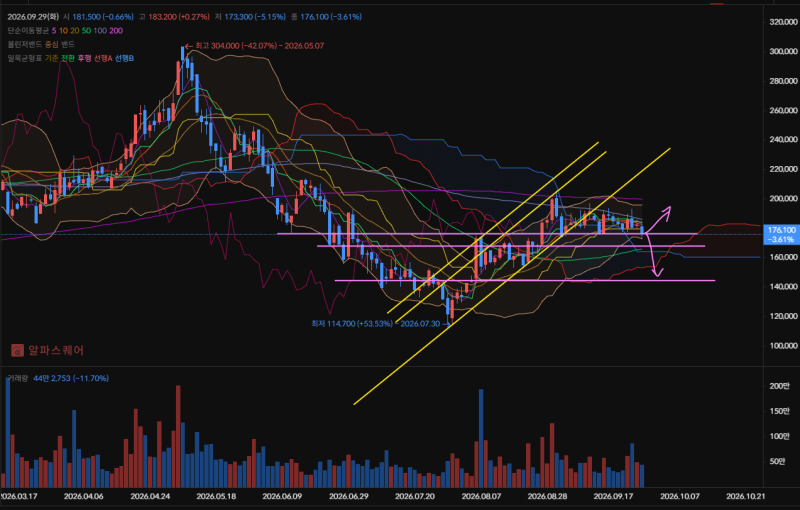Click the 280,000 price axis label

click(783, 81)
